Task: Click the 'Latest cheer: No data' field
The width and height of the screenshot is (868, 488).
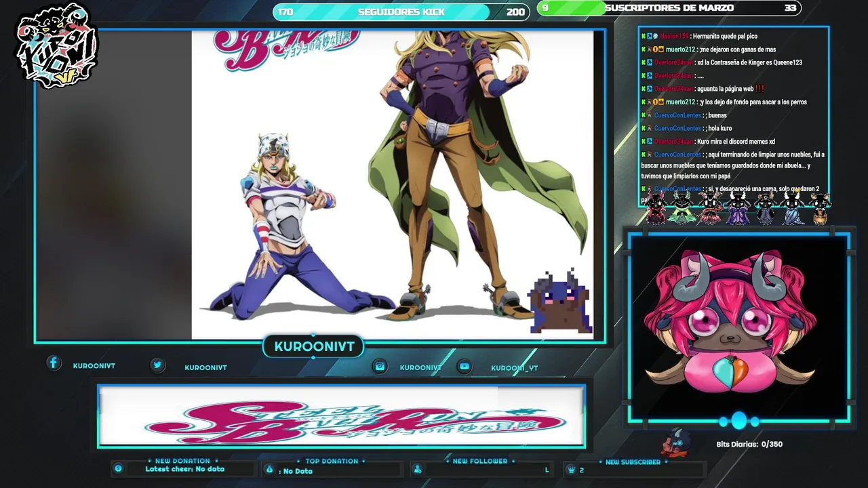Action: click(x=184, y=469)
